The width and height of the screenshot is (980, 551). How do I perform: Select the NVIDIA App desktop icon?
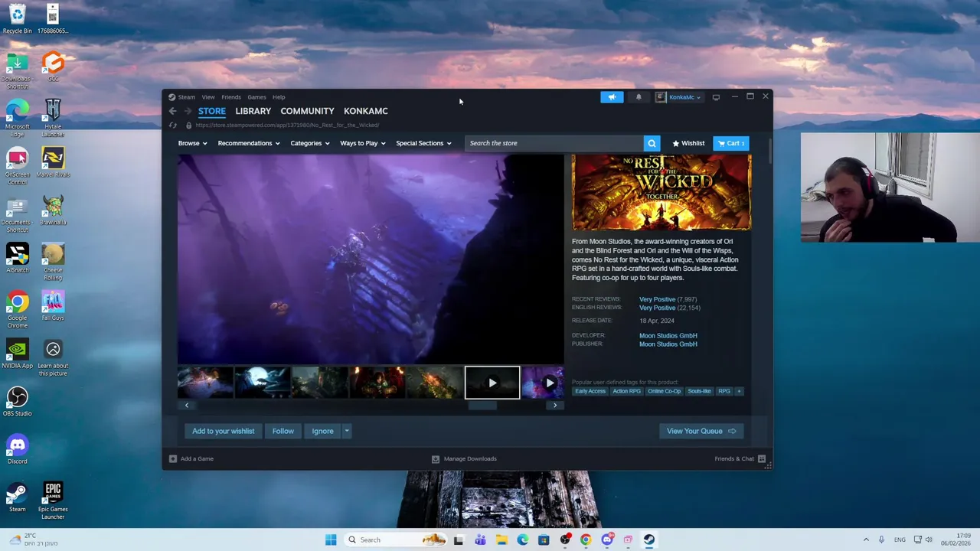coord(17,354)
